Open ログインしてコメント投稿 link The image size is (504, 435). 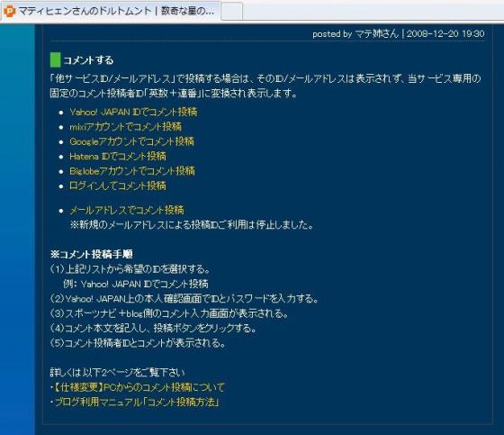[x=118, y=186]
